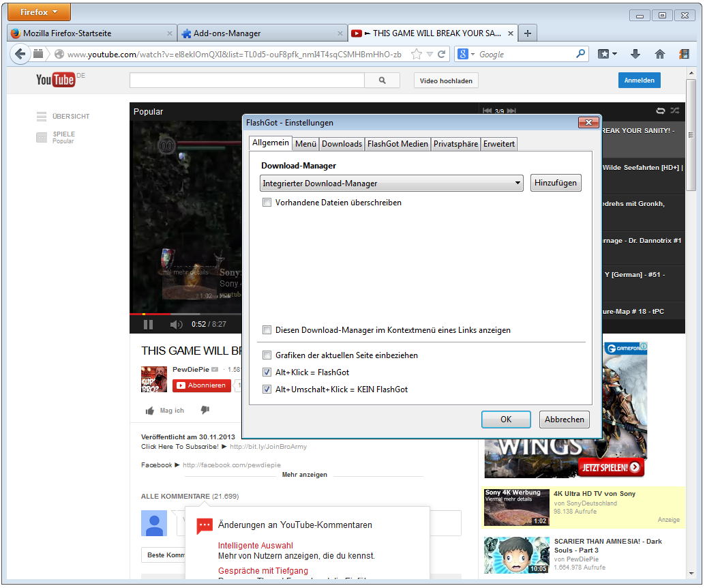Image resolution: width=705 pixels, height=588 pixels.
Task: Open the Google search engine selector
Action: click(x=466, y=55)
